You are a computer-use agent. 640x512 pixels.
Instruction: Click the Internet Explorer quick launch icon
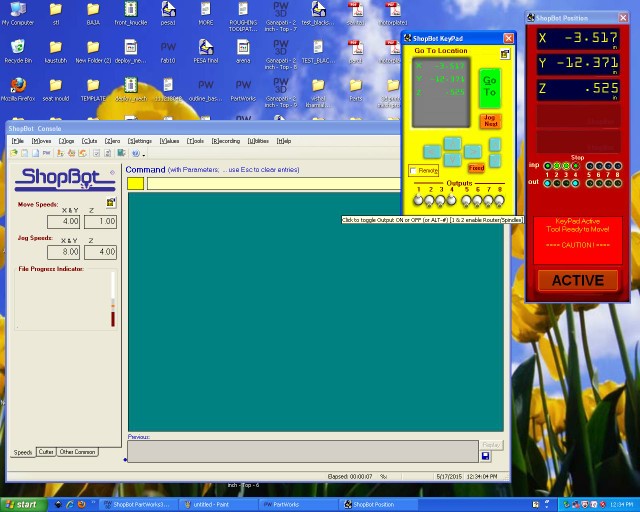click(x=70, y=504)
